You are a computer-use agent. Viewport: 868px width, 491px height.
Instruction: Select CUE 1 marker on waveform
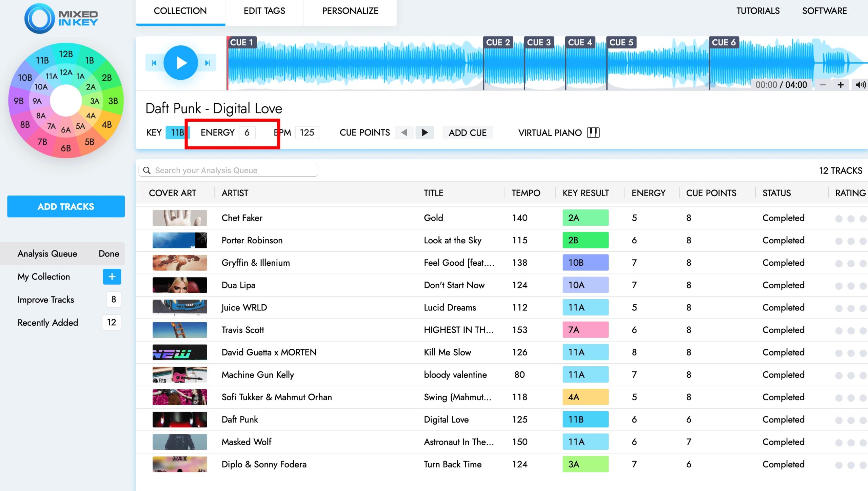(x=242, y=42)
